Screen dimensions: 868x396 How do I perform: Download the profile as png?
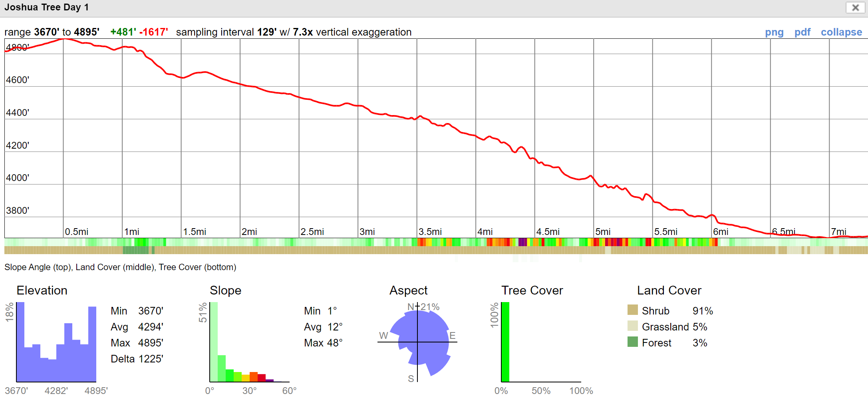click(x=774, y=32)
